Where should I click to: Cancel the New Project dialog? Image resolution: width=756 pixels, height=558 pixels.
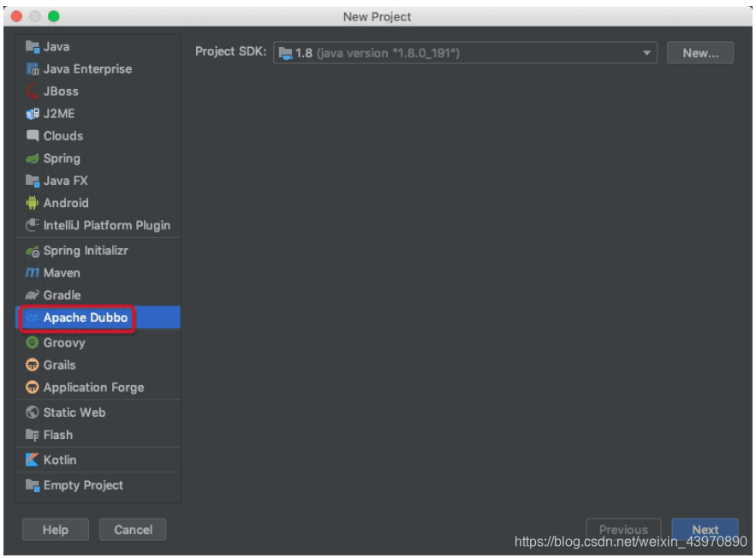click(133, 530)
